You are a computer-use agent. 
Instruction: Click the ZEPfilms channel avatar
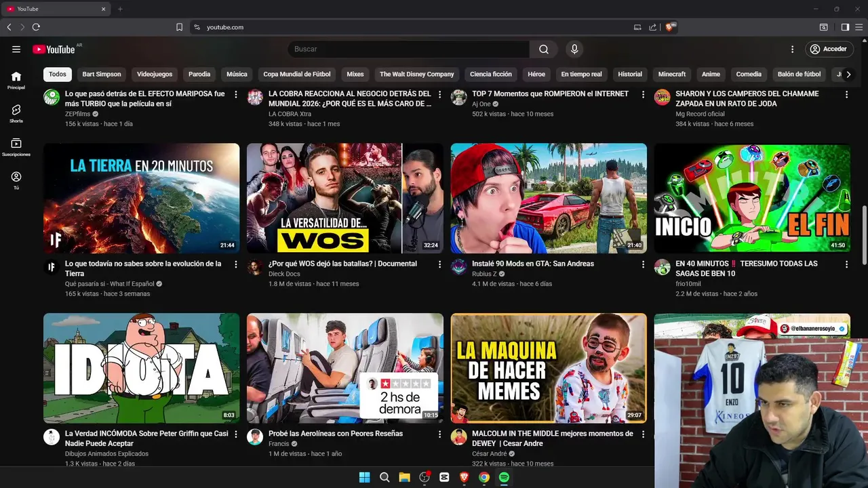pyautogui.click(x=52, y=97)
